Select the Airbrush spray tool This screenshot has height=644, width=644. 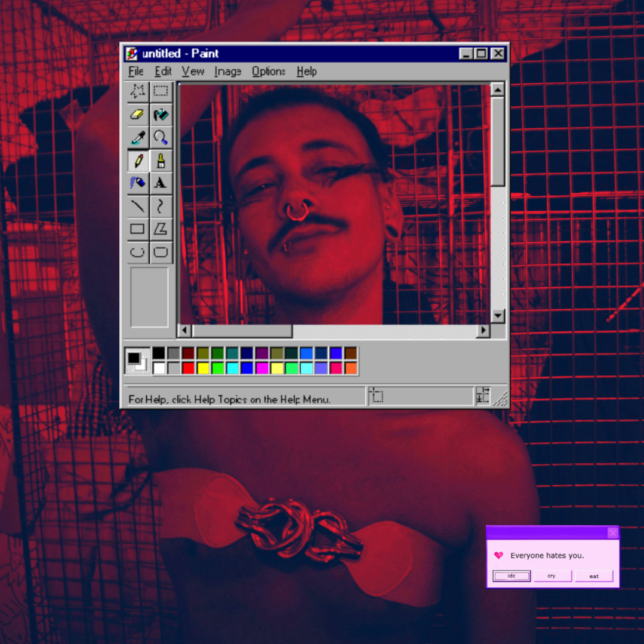(x=138, y=183)
